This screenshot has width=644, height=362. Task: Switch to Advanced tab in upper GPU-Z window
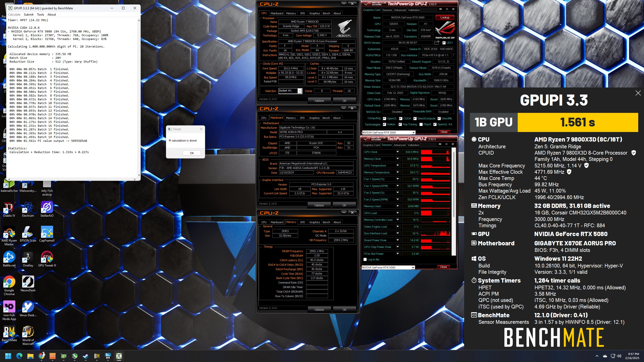point(400,10)
